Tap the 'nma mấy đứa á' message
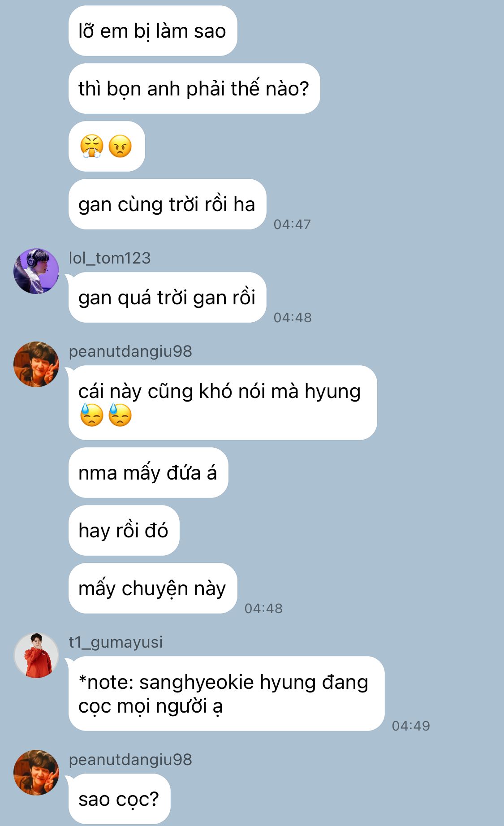The image size is (504, 826). click(x=148, y=473)
